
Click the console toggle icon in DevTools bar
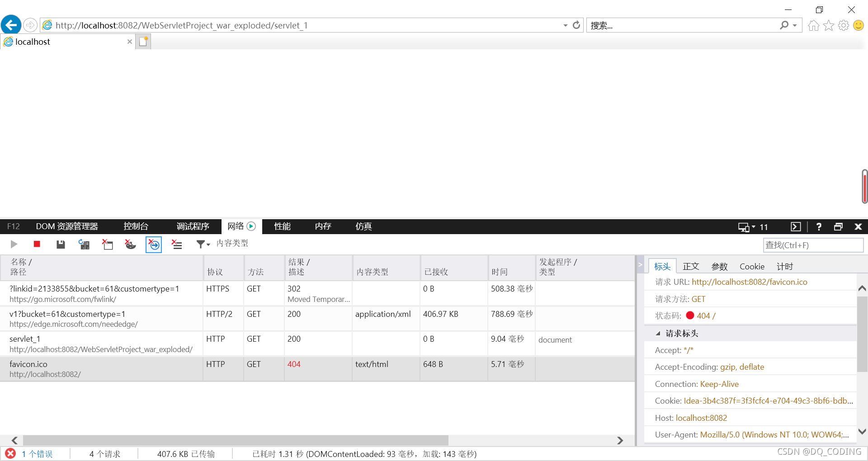(796, 227)
